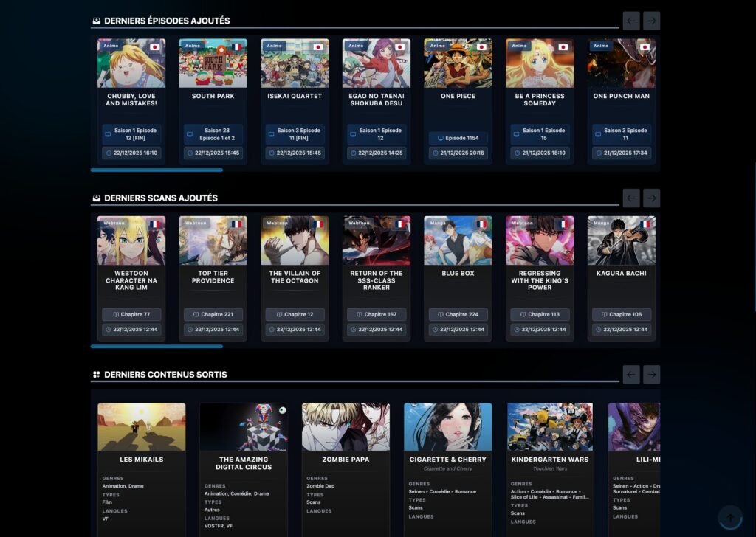The height and width of the screenshot is (537, 756).
Task: Click Japan flag on Egao no Taenai Shokuba Desu card
Action: pos(399,47)
